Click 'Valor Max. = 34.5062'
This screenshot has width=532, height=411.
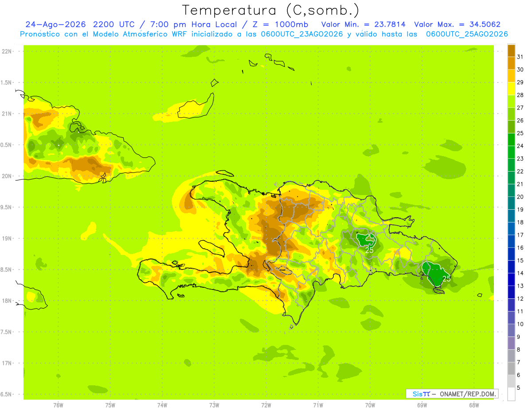[x=457, y=24]
